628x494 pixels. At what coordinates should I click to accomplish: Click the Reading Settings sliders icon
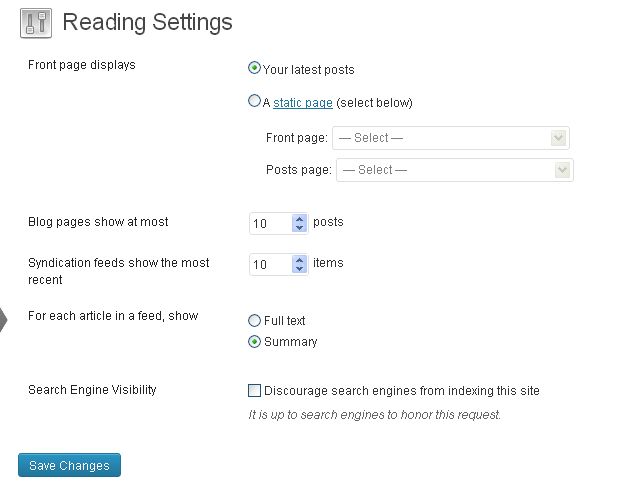point(35,23)
